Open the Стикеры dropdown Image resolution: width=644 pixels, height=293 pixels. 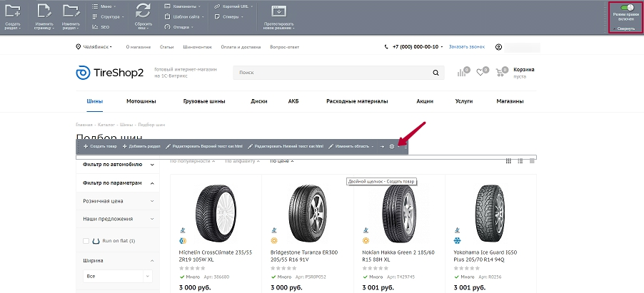[229, 17]
